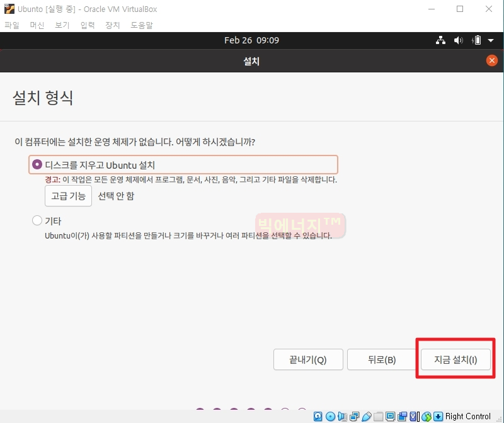
Task: Open the 장치 menu
Action: pos(113,25)
